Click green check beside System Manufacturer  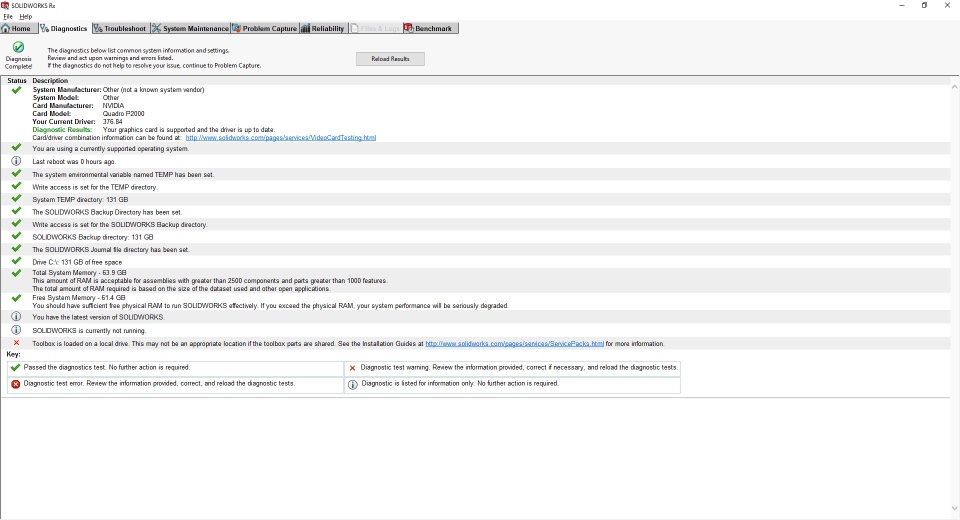point(17,90)
